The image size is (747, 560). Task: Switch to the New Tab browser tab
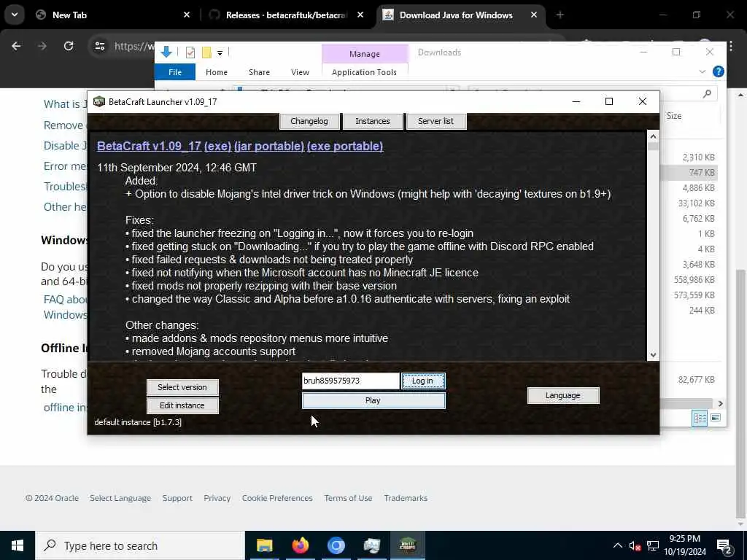click(115, 15)
